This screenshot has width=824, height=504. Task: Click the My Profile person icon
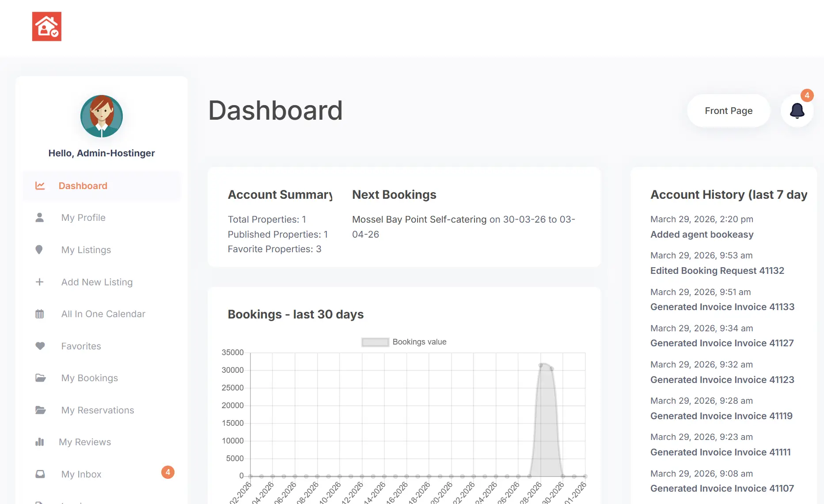(x=40, y=218)
